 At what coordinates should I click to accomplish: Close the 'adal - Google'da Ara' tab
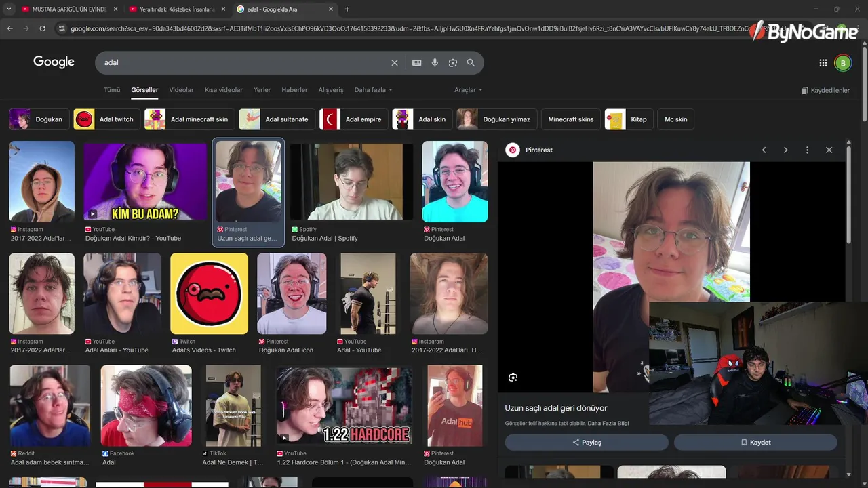331,9
